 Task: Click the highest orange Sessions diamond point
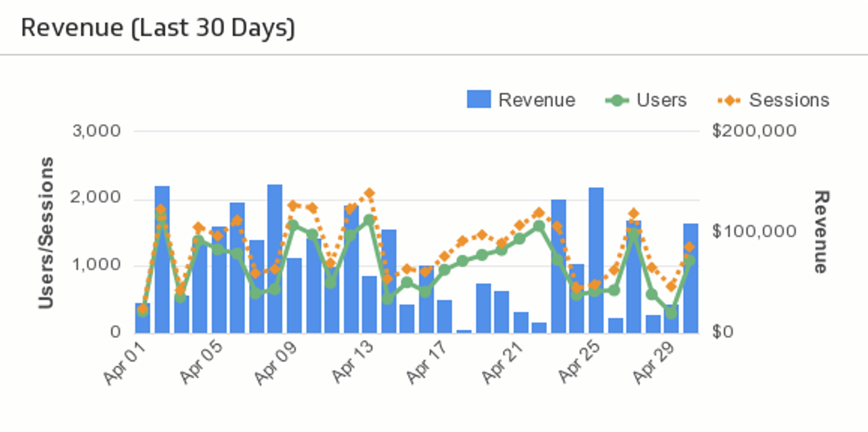pos(369,193)
